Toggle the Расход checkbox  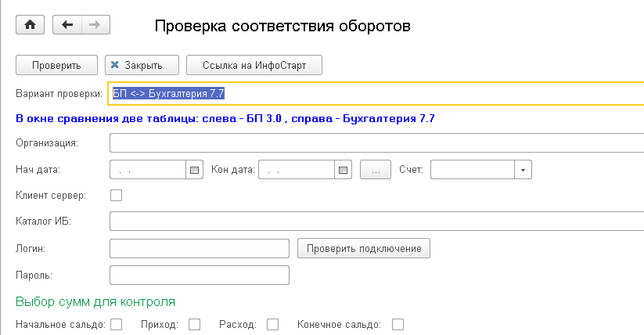point(273,324)
